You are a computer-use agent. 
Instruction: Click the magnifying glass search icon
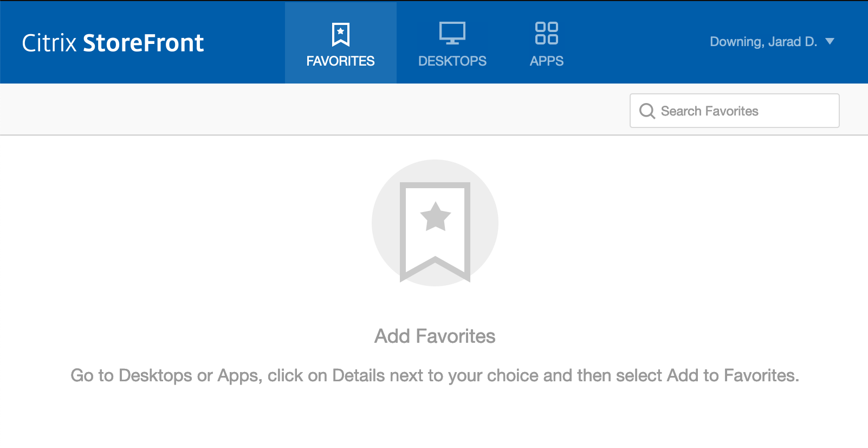tap(647, 111)
